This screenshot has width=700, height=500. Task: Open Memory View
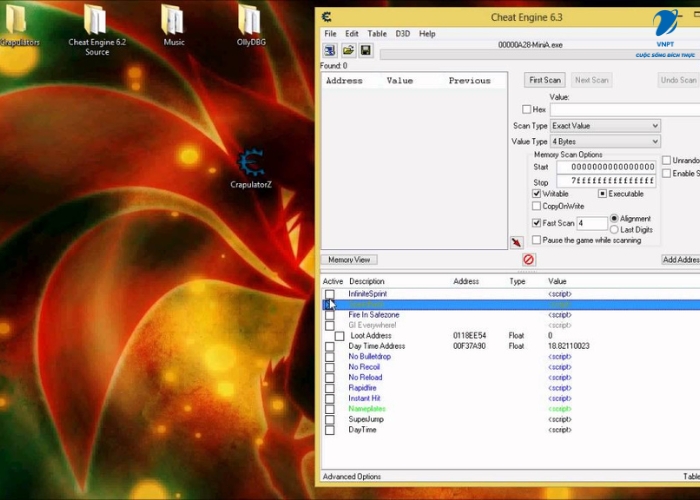point(349,259)
